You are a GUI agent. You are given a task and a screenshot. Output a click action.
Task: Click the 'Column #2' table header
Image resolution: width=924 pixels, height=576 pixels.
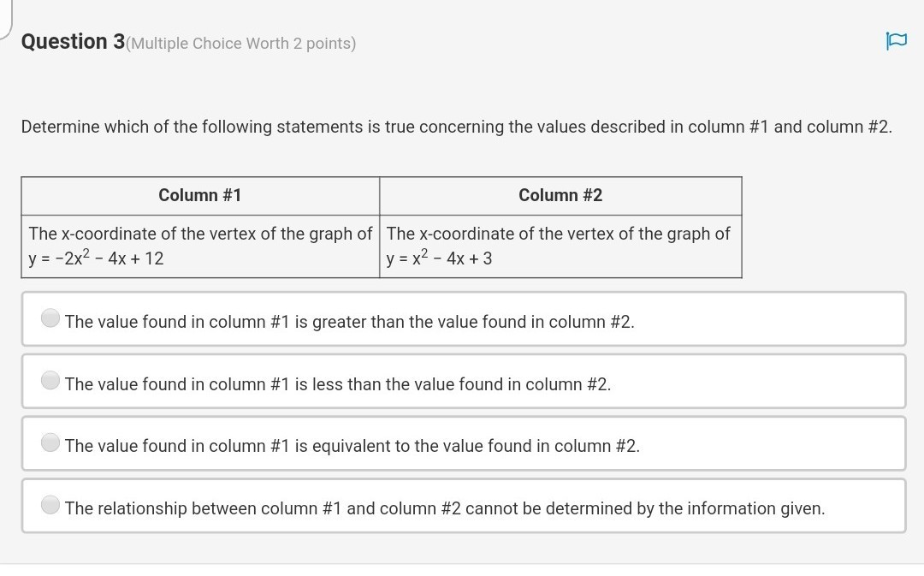[560, 195]
